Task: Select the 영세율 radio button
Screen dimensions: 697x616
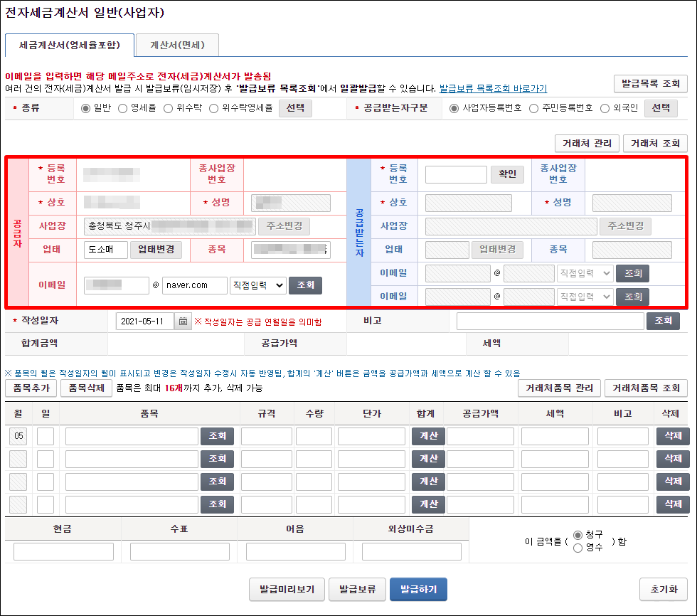Action: 122,108
